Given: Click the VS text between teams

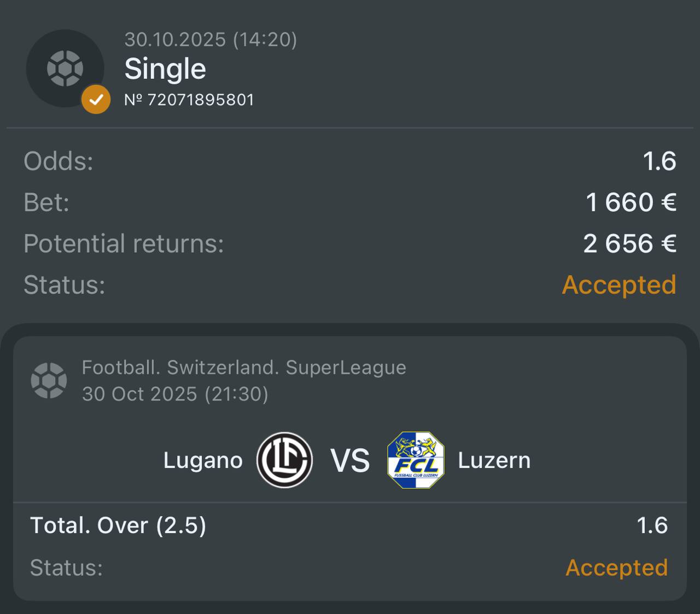Looking at the screenshot, I should click(350, 461).
